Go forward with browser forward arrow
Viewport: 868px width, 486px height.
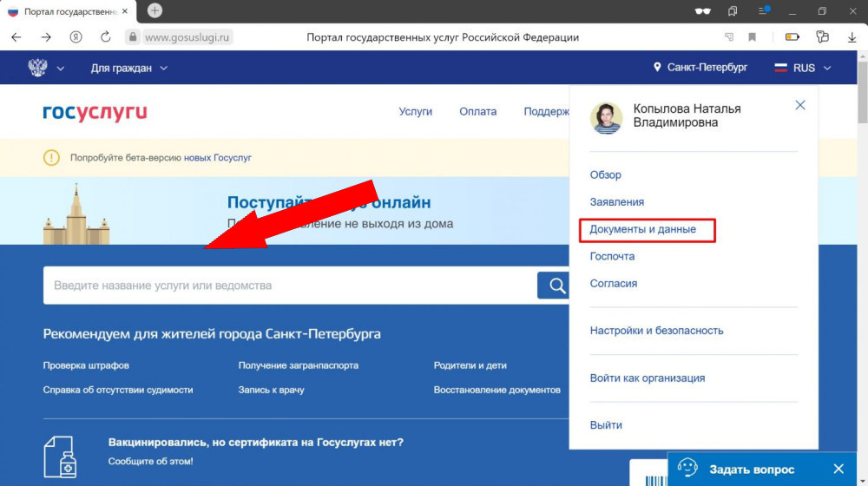point(46,37)
